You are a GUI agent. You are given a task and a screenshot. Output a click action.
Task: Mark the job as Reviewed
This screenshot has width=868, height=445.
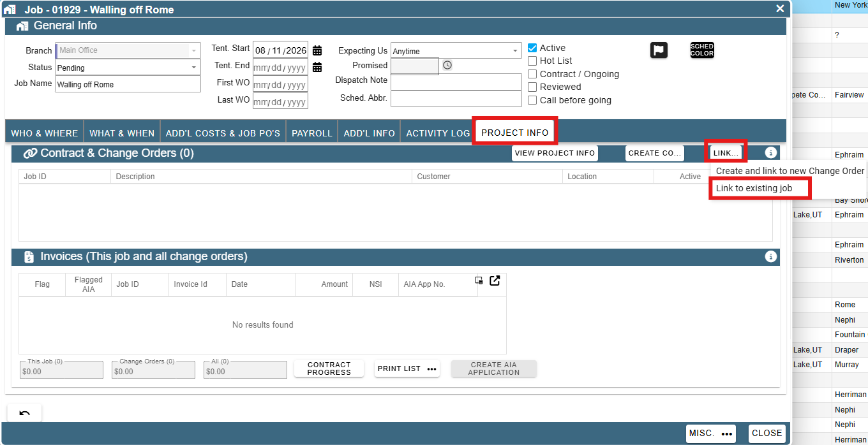(x=532, y=87)
